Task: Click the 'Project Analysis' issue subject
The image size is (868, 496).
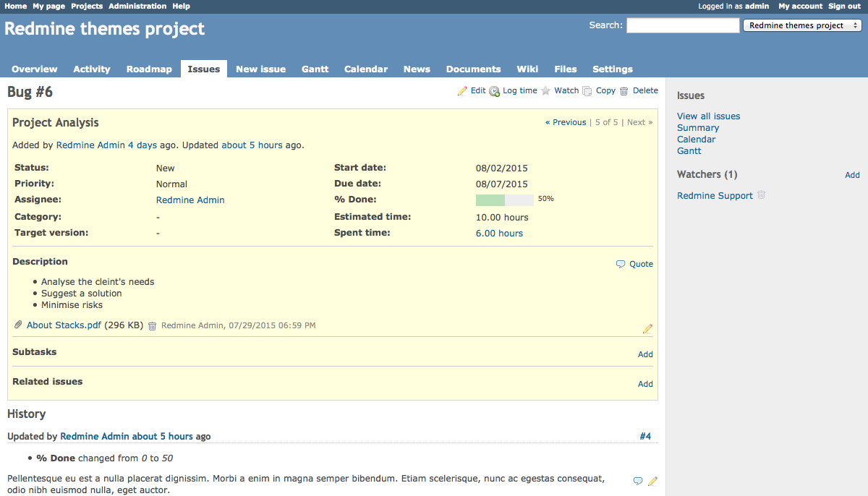Action: (56, 123)
